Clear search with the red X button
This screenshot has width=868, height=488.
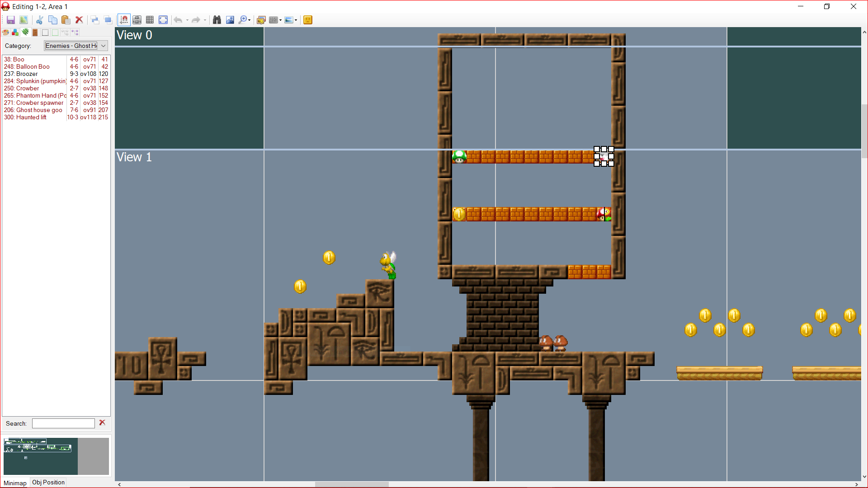click(x=102, y=422)
